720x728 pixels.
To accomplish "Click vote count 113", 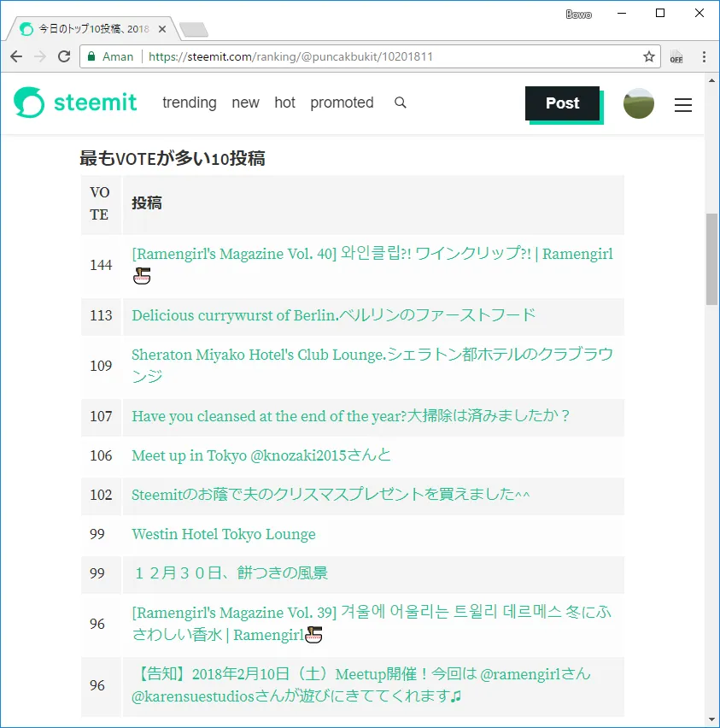I will click(101, 315).
